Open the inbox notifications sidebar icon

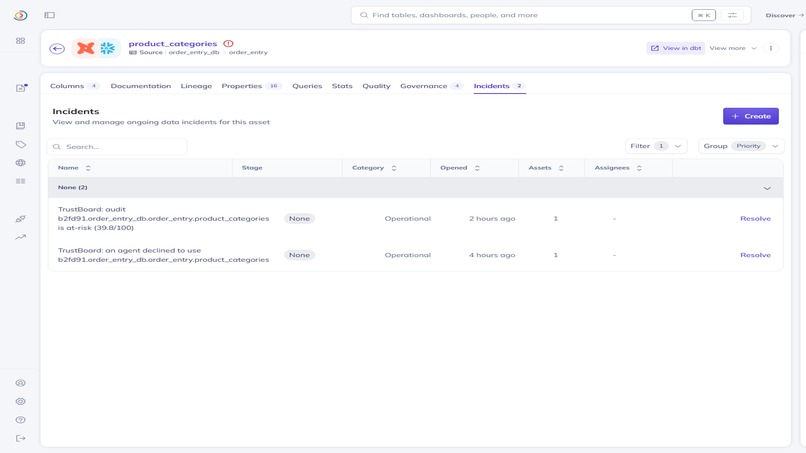tap(21, 88)
